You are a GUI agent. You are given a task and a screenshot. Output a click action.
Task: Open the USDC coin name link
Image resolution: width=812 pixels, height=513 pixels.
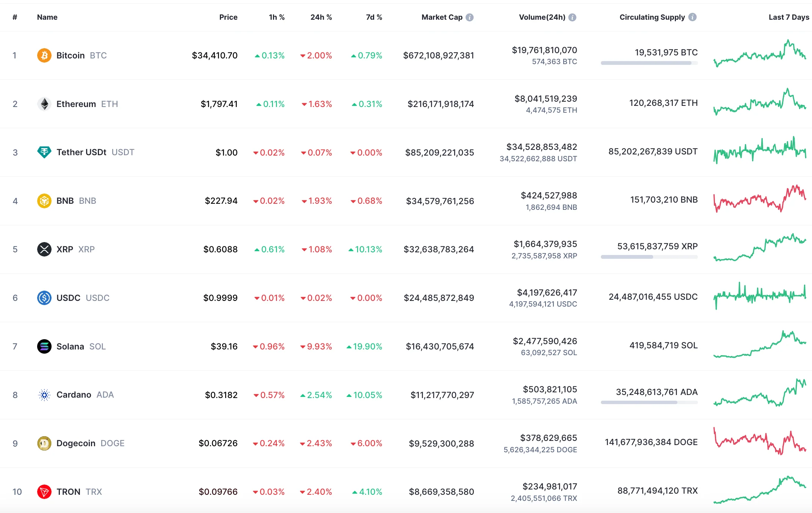[69, 298]
